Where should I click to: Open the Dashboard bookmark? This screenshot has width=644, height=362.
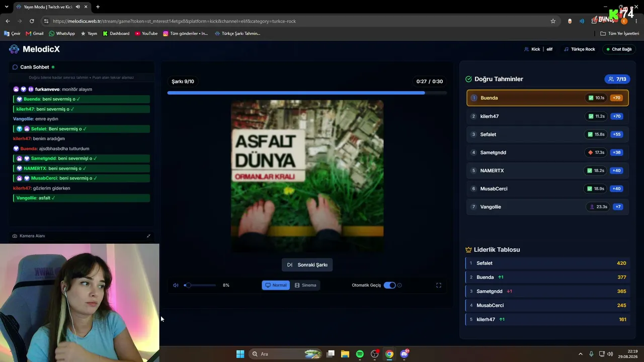click(x=116, y=34)
